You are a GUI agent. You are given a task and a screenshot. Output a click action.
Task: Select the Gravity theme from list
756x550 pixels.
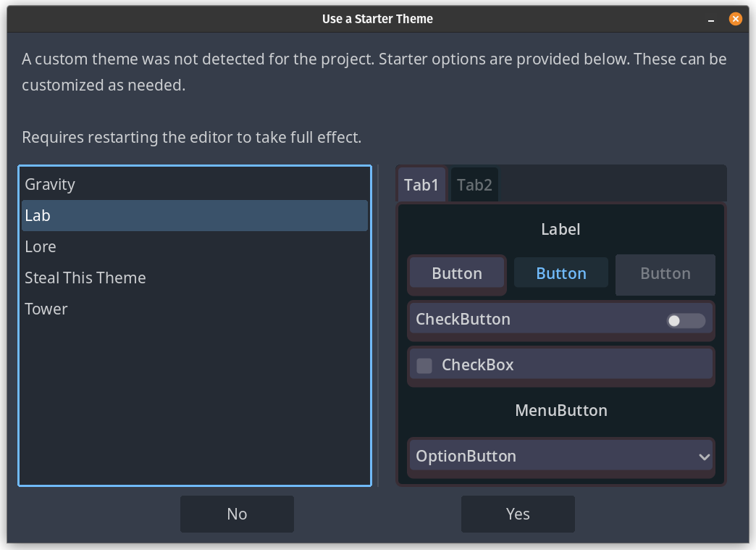(50, 184)
